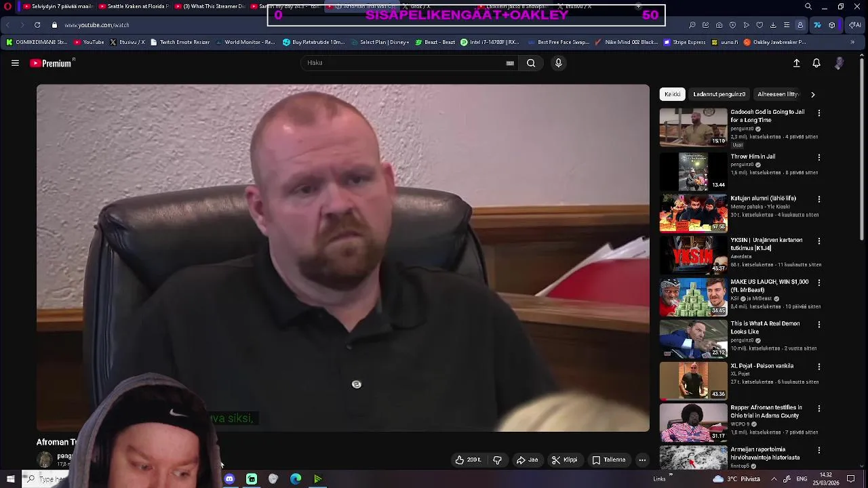Image resolution: width=868 pixels, height=488 pixels.
Task: Open the Select Plan Disney+ bookmark
Action: 379,42
